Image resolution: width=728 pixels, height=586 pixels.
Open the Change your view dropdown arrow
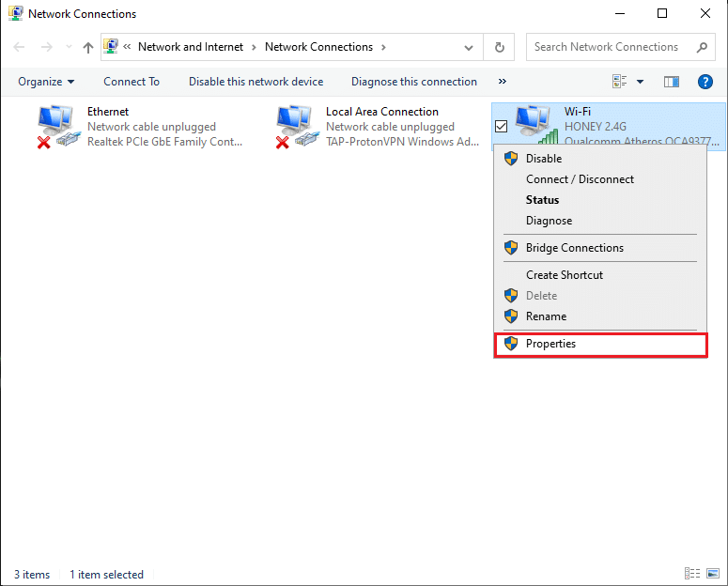pos(641,82)
